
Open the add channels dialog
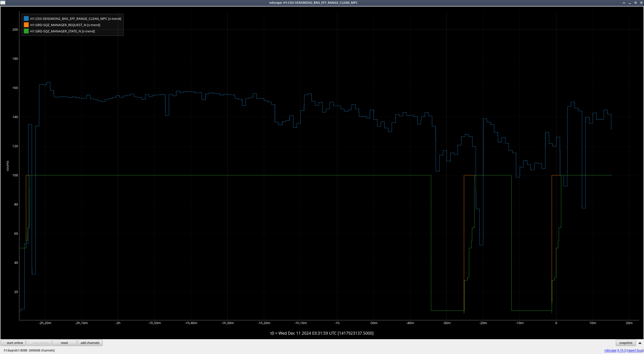[x=90, y=343]
